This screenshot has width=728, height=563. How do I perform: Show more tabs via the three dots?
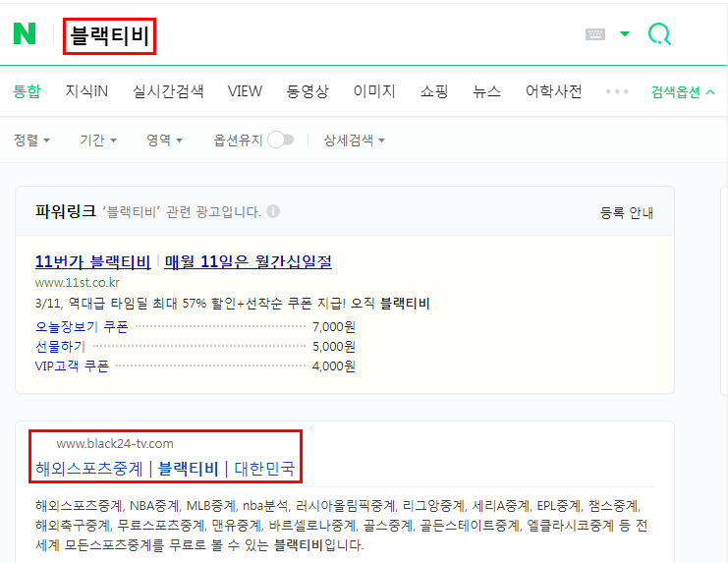(x=617, y=91)
